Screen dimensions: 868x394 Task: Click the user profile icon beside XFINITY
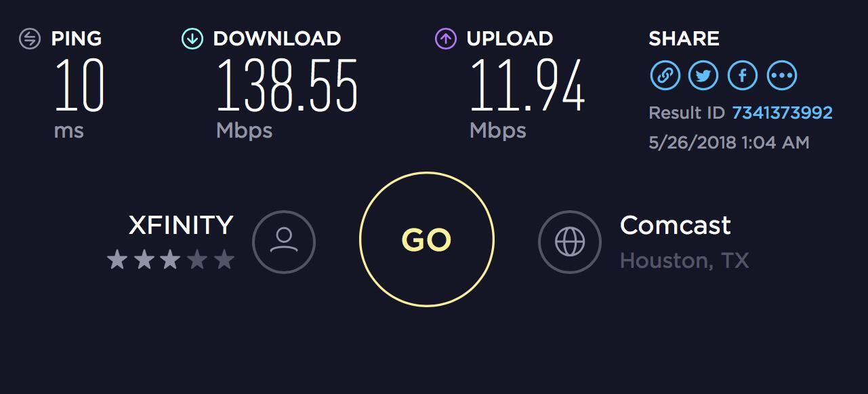[284, 242]
